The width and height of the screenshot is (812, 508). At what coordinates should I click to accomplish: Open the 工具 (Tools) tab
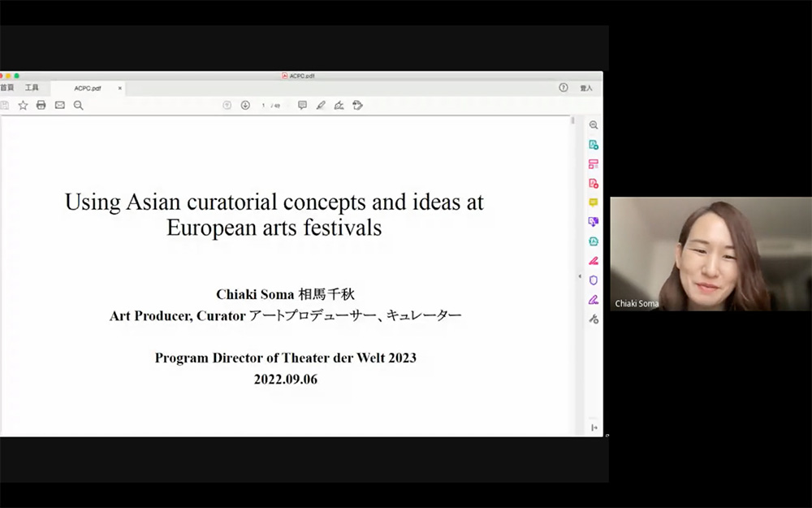[32, 88]
